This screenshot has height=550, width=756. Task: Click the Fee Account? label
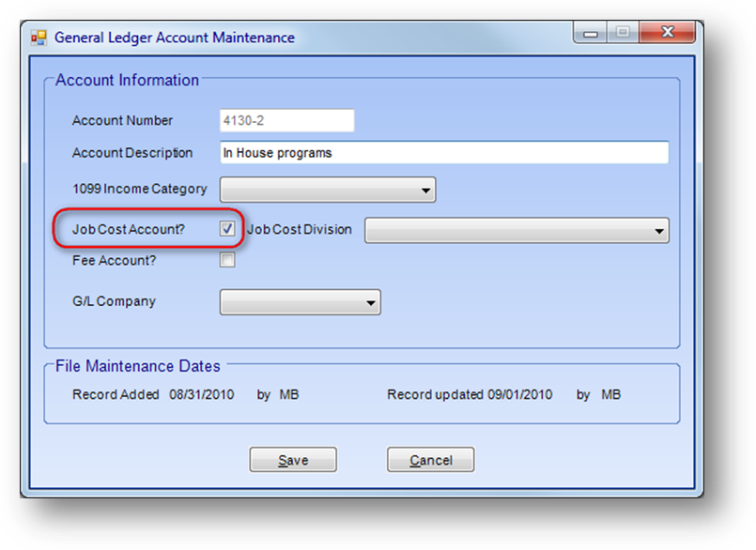click(x=115, y=260)
